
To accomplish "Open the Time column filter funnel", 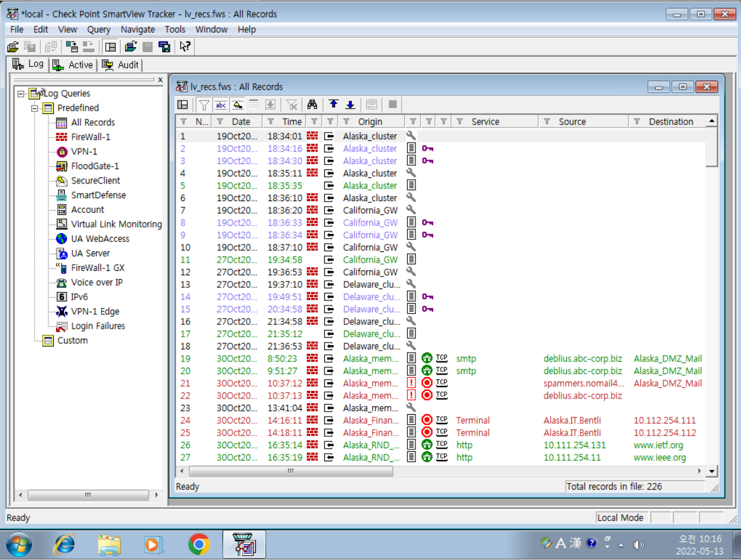I will pyautogui.click(x=270, y=121).
